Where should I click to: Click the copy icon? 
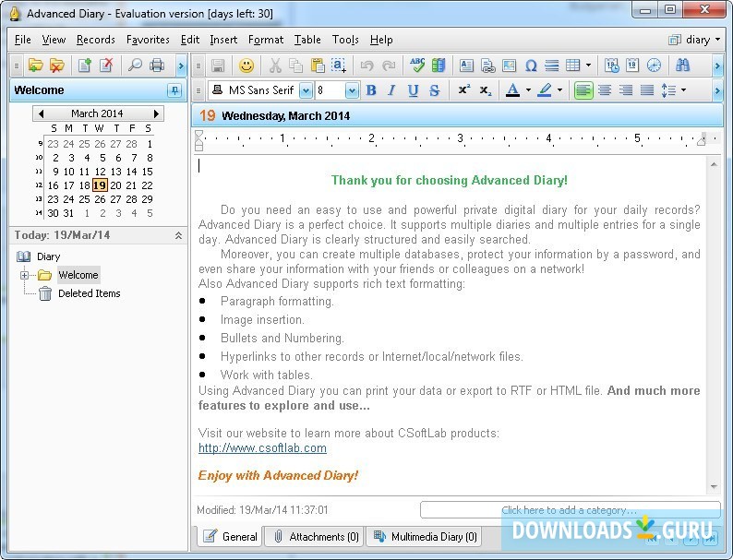pyautogui.click(x=295, y=66)
